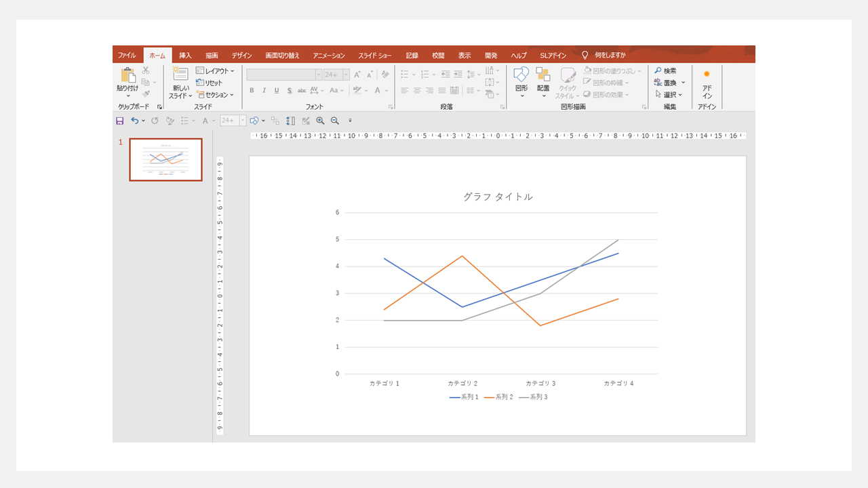This screenshot has width=868, height=488.
Task: Click the zoom out magnifier icon
Action: tap(334, 121)
